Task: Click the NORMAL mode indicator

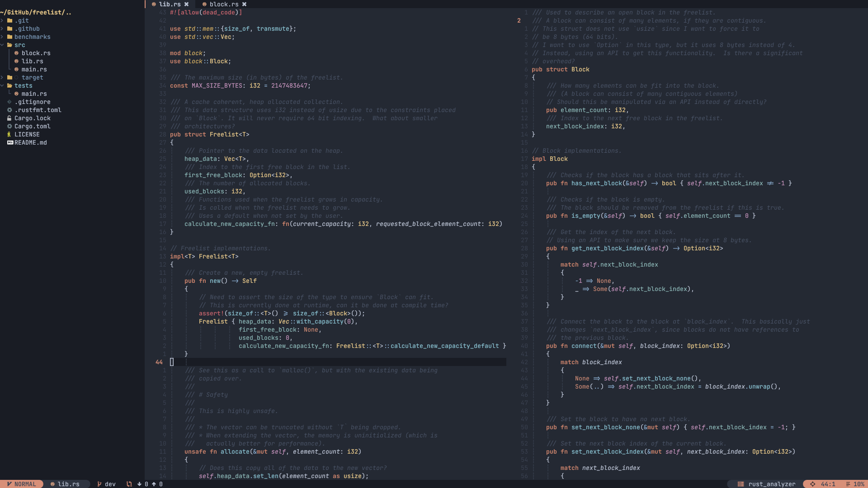Action: click(x=23, y=484)
